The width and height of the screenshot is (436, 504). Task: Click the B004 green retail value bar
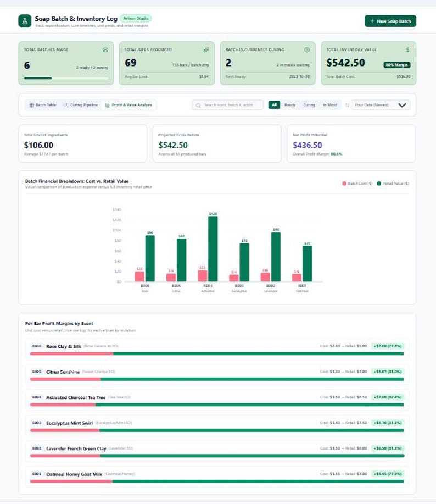point(213,249)
